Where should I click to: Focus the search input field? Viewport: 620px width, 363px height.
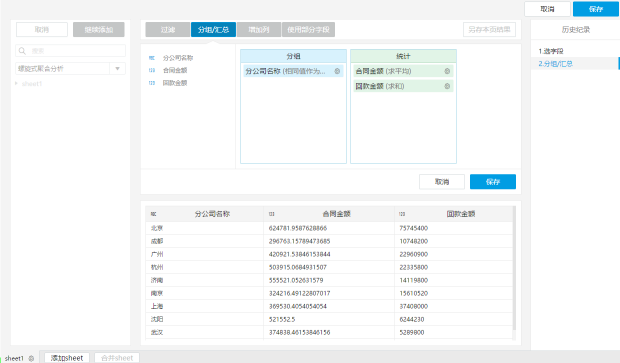pyautogui.click(x=70, y=51)
